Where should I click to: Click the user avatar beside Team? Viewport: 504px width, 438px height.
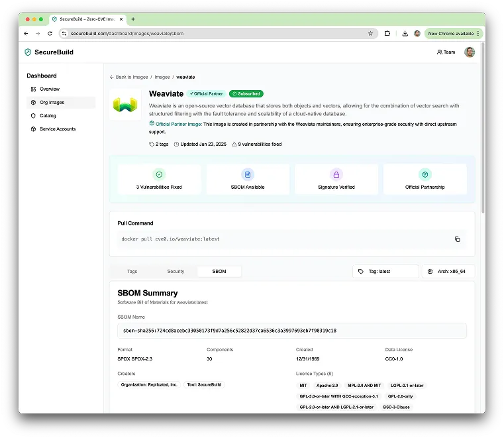click(x=470, y=52)
